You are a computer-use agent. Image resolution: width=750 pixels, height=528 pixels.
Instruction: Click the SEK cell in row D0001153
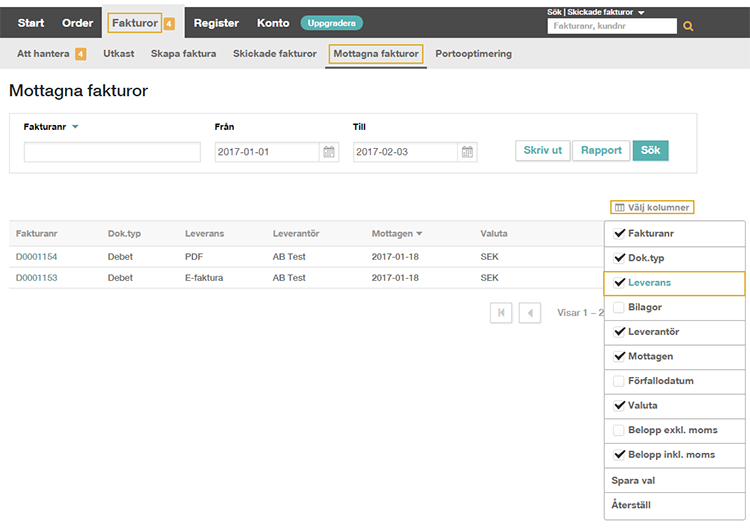[x=489, y=278]
